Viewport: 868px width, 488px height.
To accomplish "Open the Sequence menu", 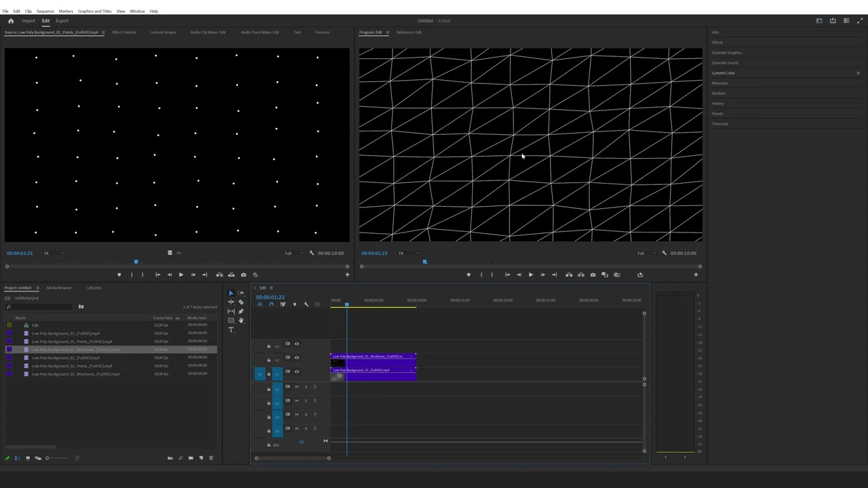I will point(45,11).
